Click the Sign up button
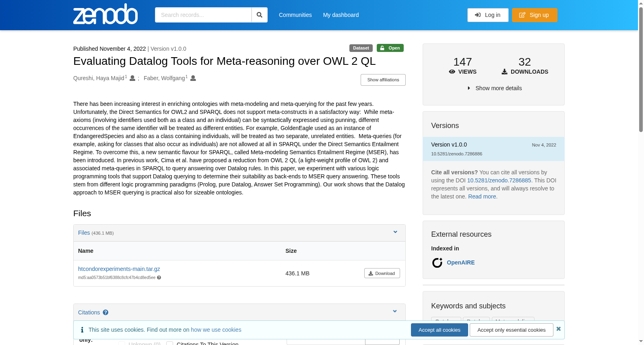The height and width of the screenshot is (345, 644). click(535, 15)
